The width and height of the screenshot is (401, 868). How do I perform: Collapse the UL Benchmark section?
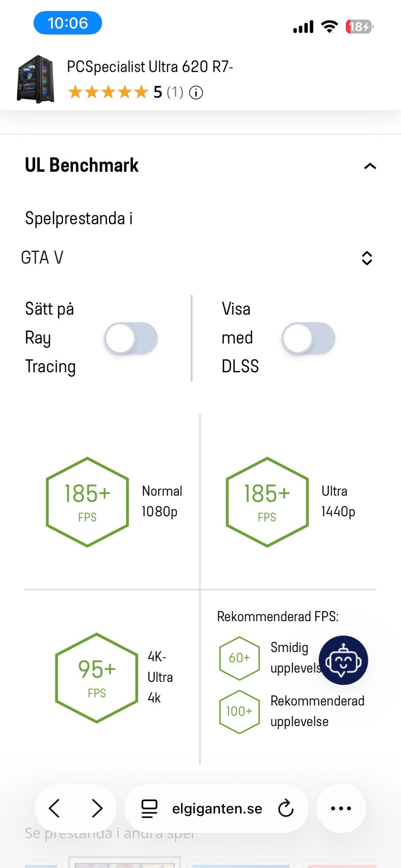coord(370,166)
